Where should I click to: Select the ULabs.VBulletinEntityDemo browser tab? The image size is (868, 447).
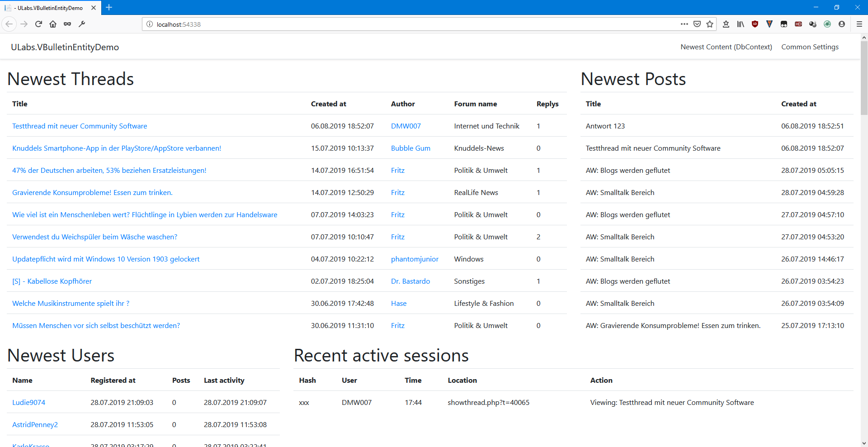coord(51,8)
